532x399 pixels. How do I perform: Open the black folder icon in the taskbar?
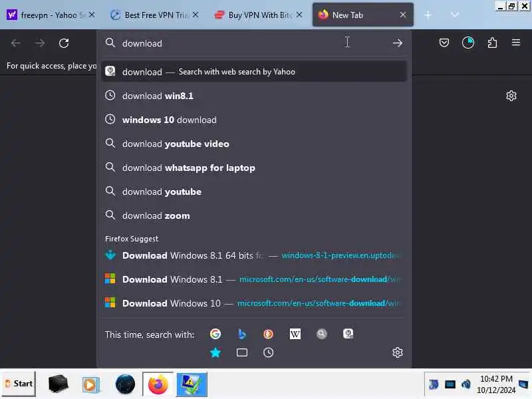click(58, 384)
